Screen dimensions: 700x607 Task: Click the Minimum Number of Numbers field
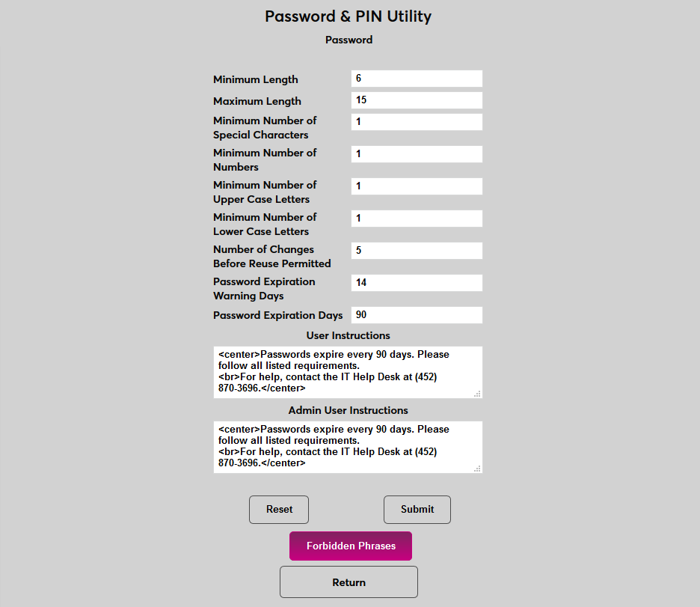pyautogui.click(x=416, y=153)
